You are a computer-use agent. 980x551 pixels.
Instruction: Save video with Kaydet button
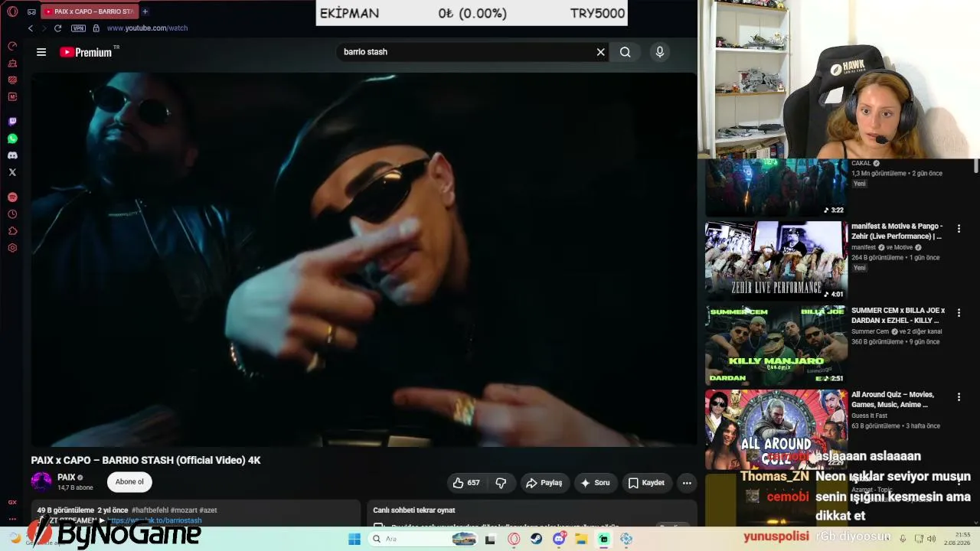647,483
